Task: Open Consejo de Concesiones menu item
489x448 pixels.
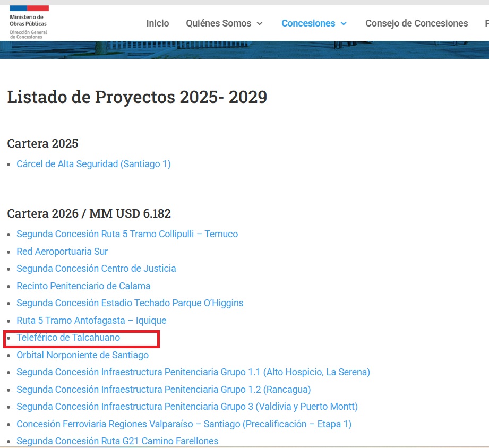Action: click(416, 23)
